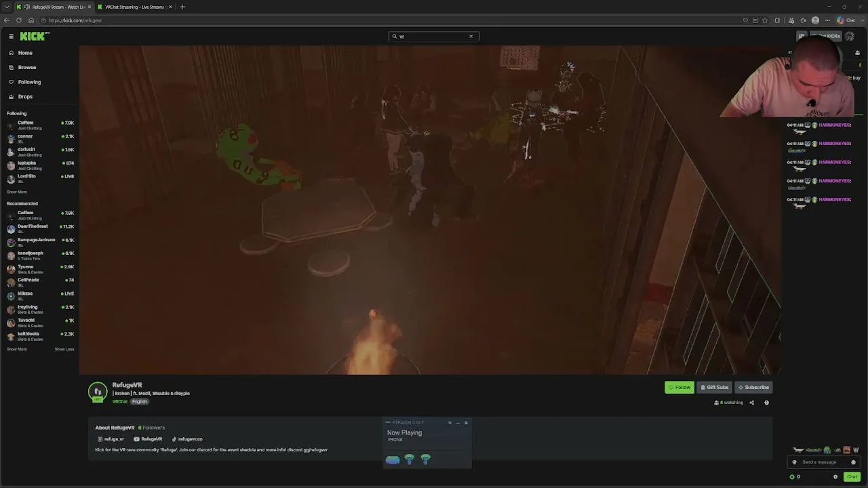The image size is (868, 488).
Task: Go to Home in the sidebar
Action: [x=25, y=53]
